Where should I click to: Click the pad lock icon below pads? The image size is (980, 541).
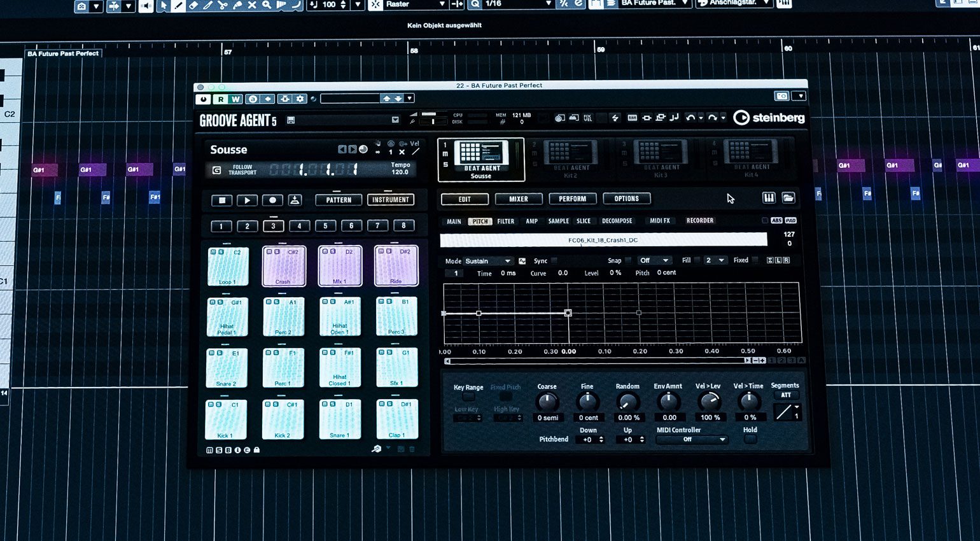coord(257,450)
